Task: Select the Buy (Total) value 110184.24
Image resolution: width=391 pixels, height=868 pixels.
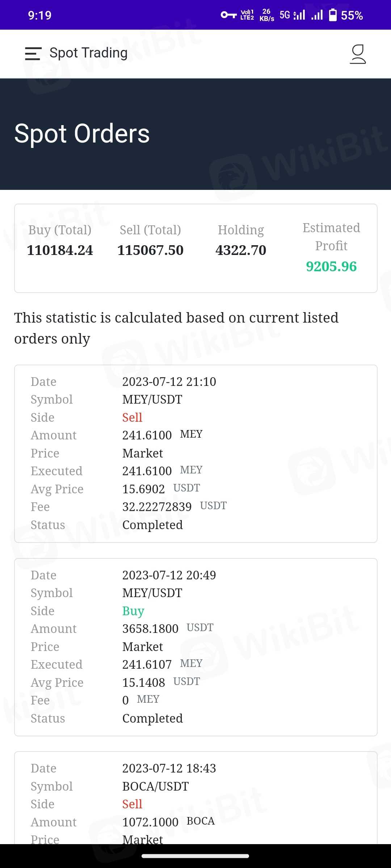Action: (x=60, y=250)
